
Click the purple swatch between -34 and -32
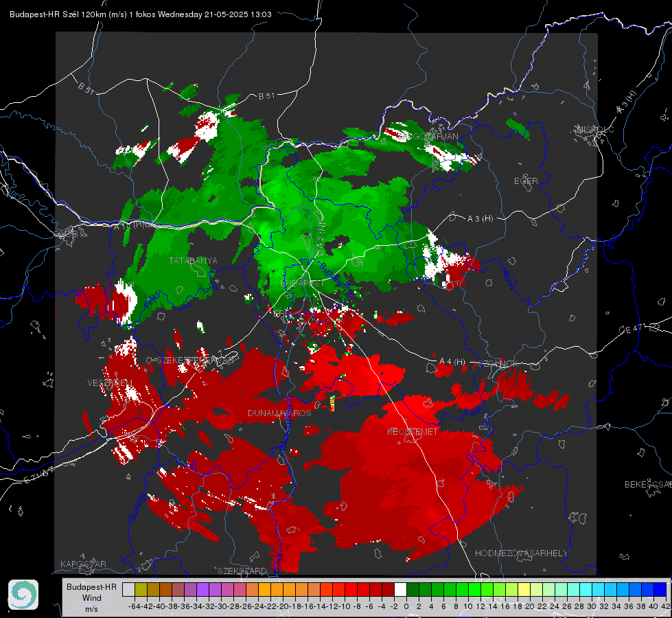202,589
